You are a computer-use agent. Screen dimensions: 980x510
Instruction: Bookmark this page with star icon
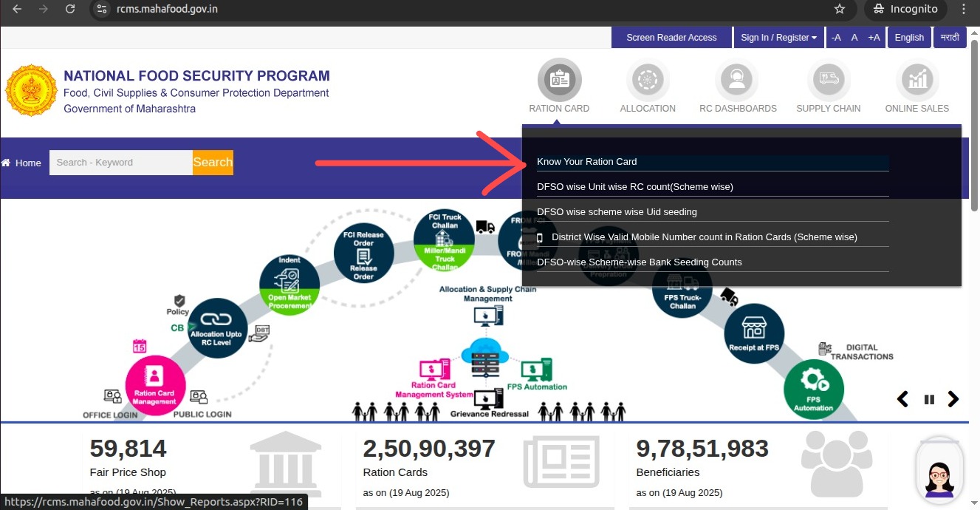pyautogui.click(x=839, y=9)
